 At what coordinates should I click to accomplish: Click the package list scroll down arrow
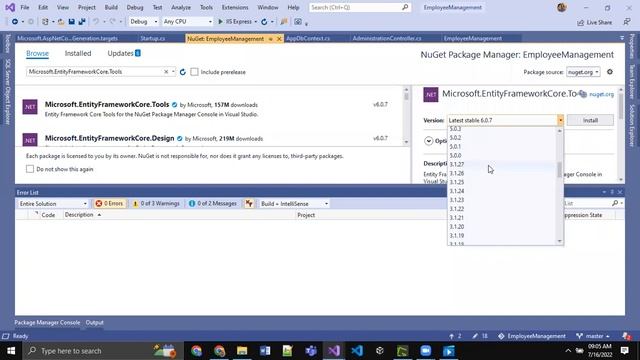(406, 142)
